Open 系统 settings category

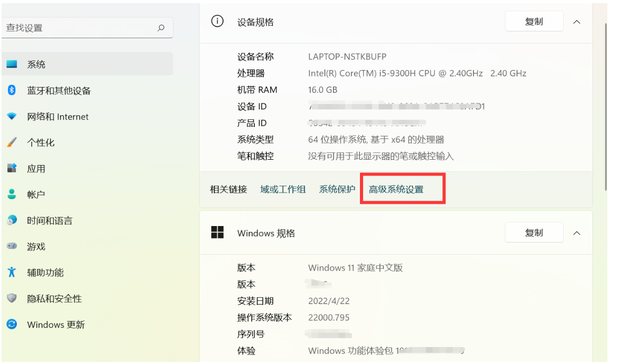[87, 64]
